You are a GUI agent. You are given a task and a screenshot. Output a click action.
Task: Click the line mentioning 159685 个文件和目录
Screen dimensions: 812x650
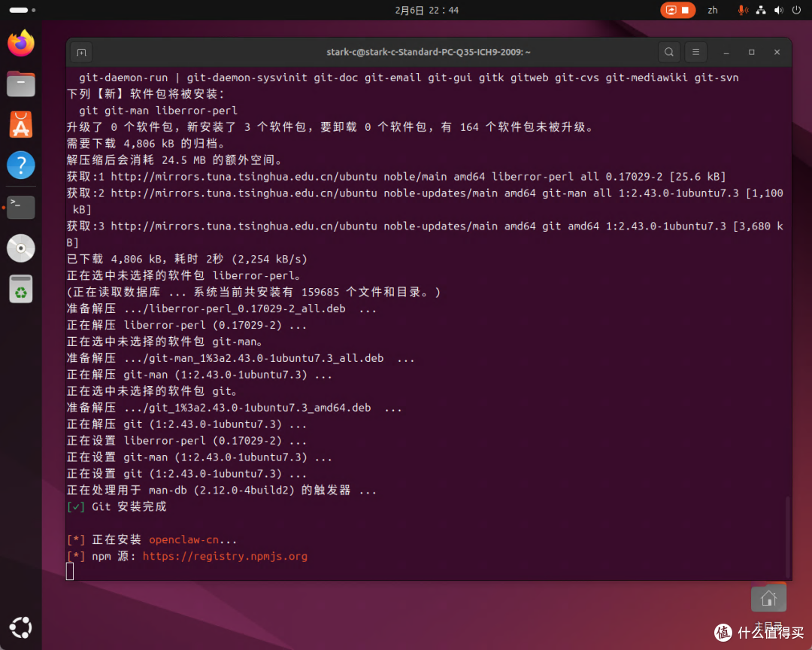pyautogui.click(x=254, y=293)
